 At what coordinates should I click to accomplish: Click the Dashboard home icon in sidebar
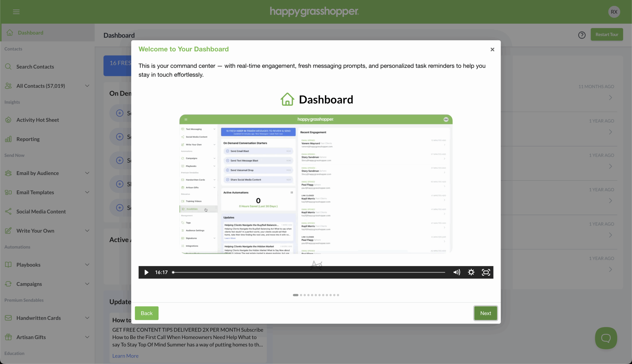click(x=10, y=33)
